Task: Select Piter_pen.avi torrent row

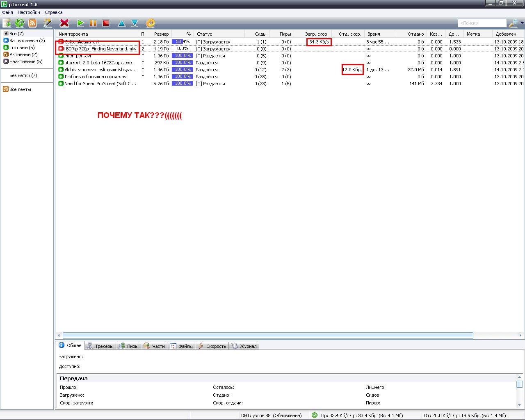Action: pos(290,56)
